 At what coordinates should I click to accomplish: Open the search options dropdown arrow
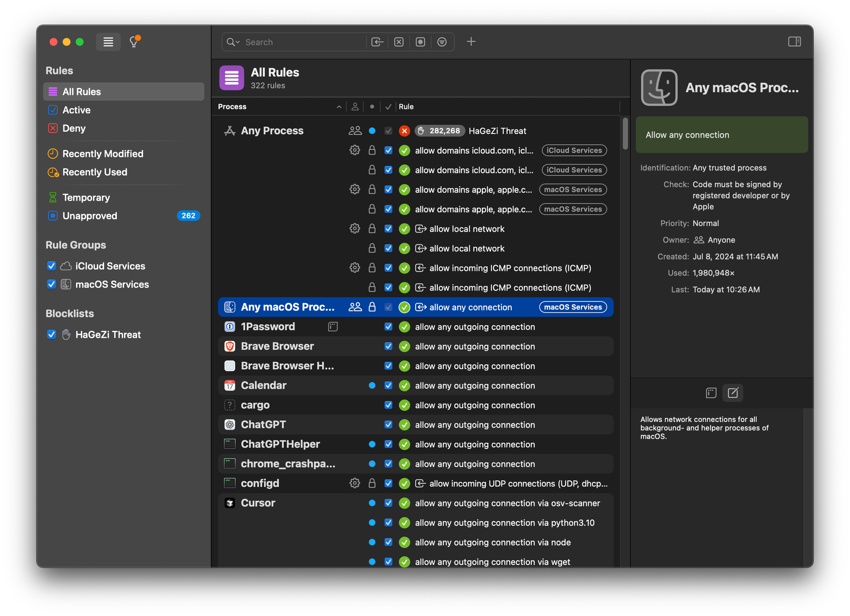tap(238, 42)
